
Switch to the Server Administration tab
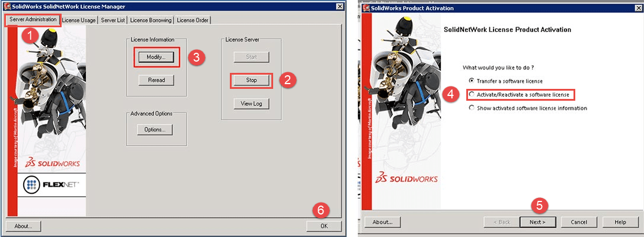tap(33, 20)
